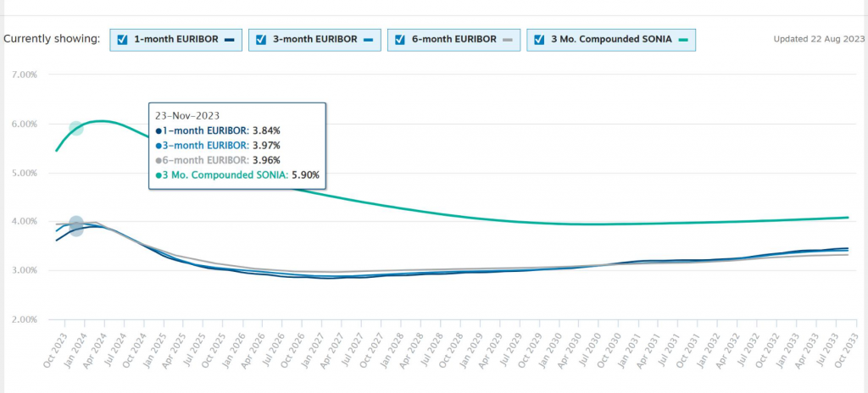Untick the 3 Mo. Compounded SONIA checkbox
The height and width of the screenshot is (393, 868).
(538, 40)
